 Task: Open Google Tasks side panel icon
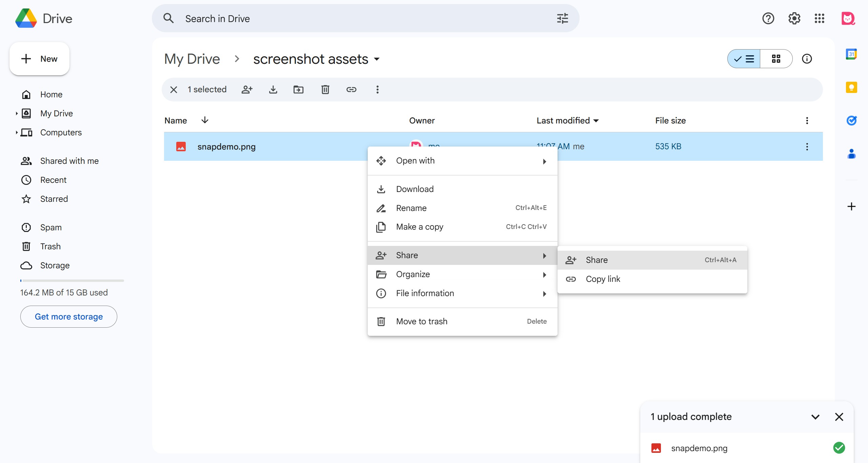coord(851,120)
